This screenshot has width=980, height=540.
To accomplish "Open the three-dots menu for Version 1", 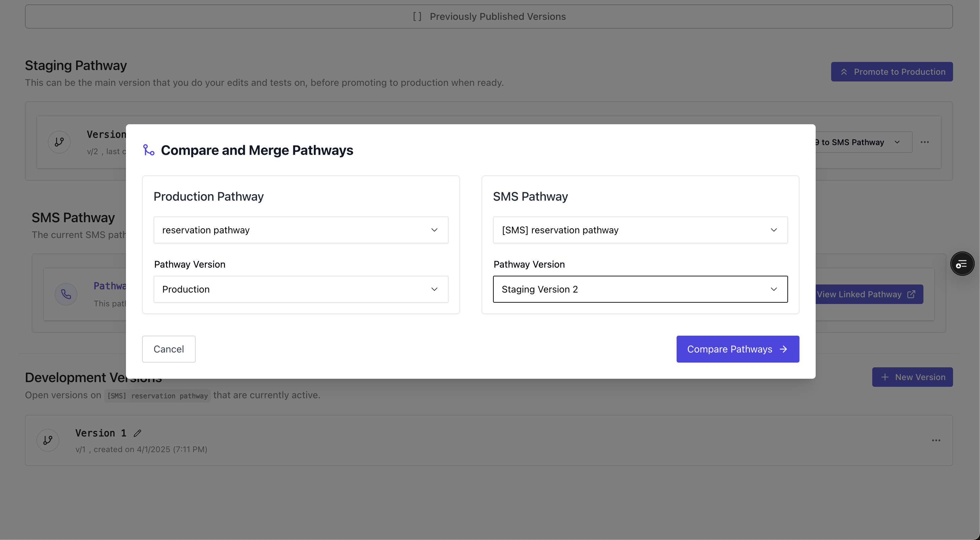I will tap(936, 440).
